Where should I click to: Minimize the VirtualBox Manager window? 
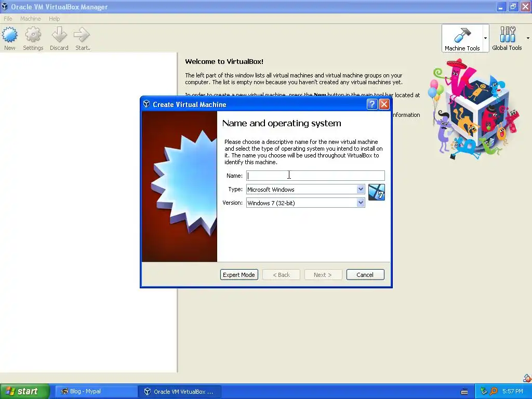[501, 6]
